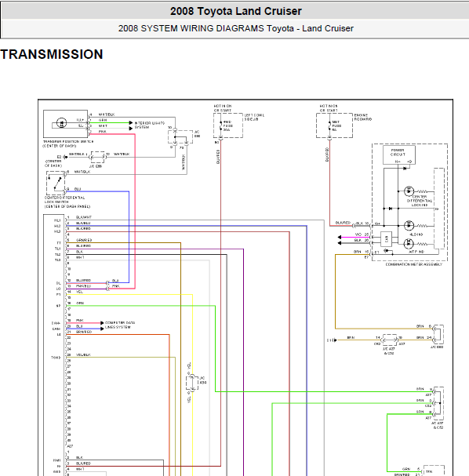Click the center differential lock indicator LED symbol
469x476 pixels.
point(409,191)
